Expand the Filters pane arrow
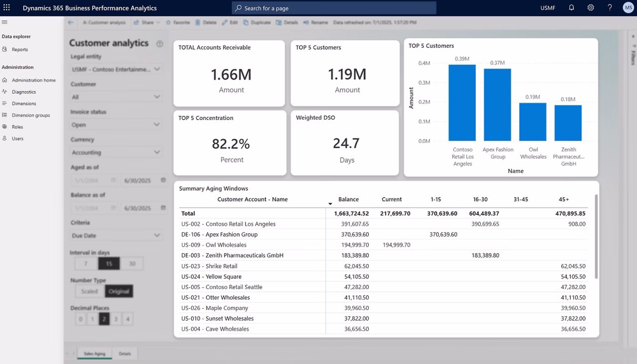The image size is (637, 364). pyautogui.click(x=633, y=36)
